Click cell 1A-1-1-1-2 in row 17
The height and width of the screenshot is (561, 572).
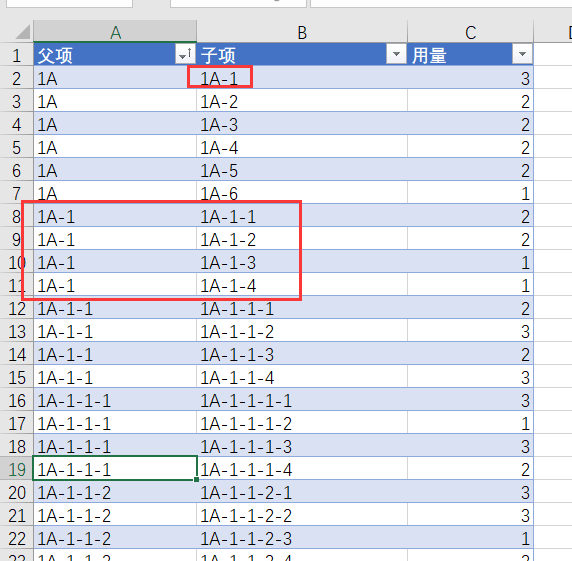tap(302, 423)
